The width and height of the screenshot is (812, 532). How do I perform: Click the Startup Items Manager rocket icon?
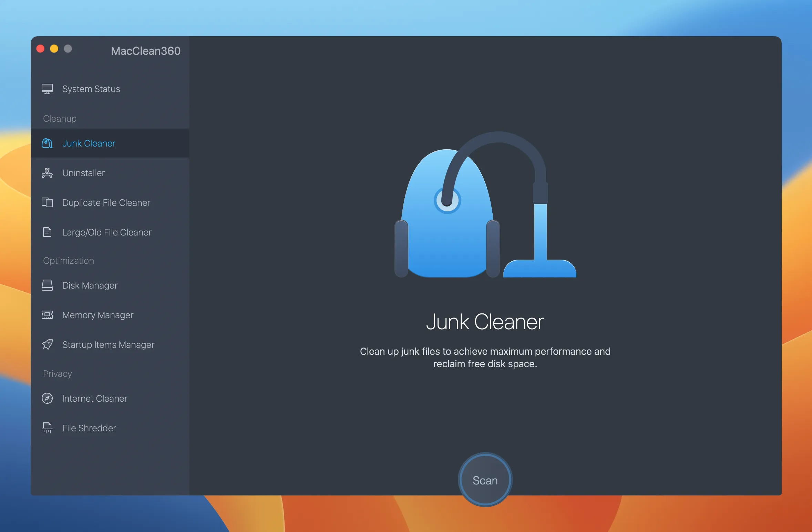(x=47, y=345)
